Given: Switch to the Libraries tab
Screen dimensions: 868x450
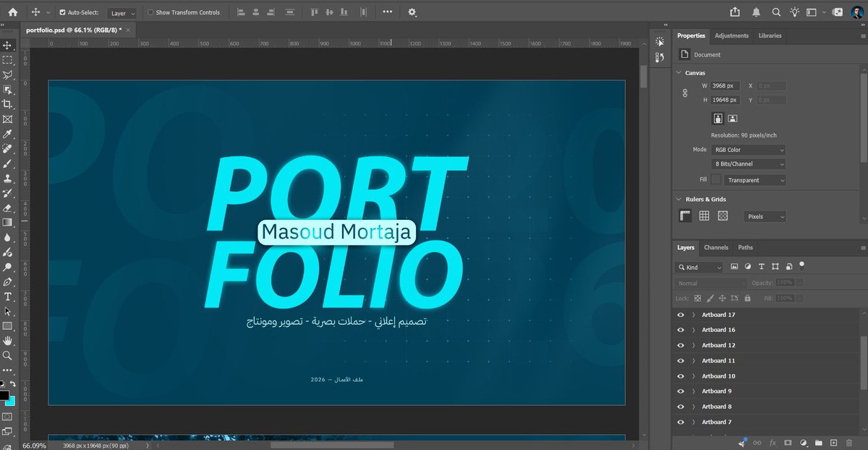Looking at the screenshot, I should click(770, 35).
